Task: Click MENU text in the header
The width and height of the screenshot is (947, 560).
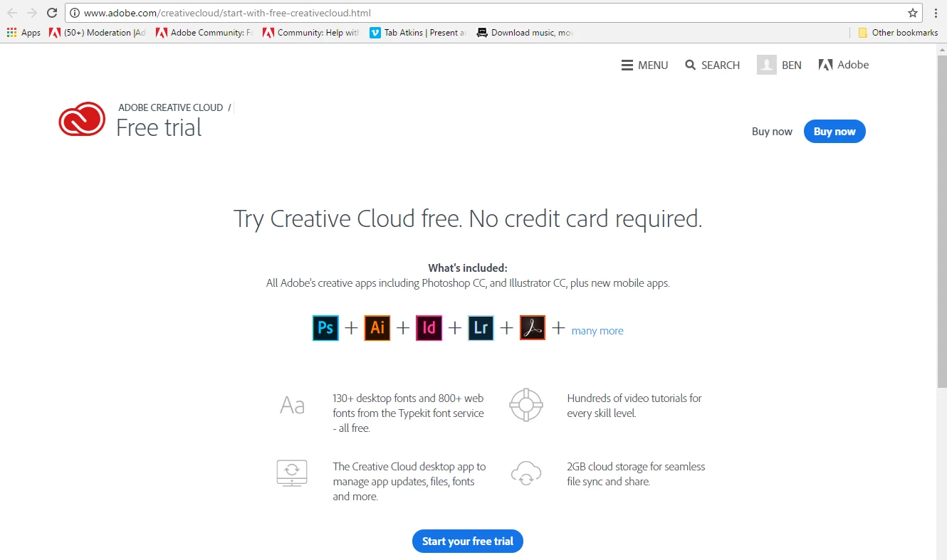Action: tap(653, 65)
